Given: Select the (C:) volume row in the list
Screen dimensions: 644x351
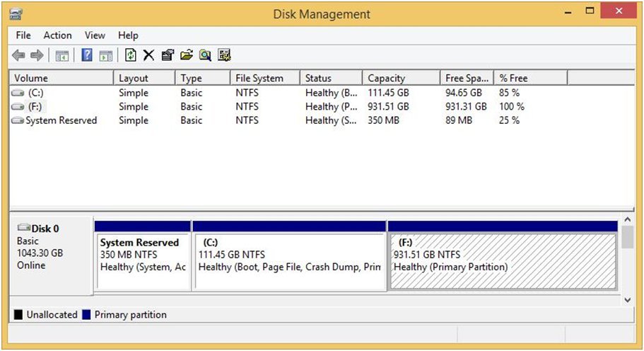Looking at the screenshot, I should (x=35, y=93).
